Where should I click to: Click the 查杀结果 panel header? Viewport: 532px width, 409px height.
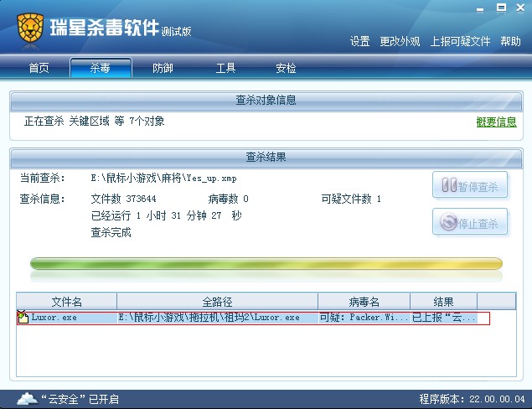(x=266, y=158)
